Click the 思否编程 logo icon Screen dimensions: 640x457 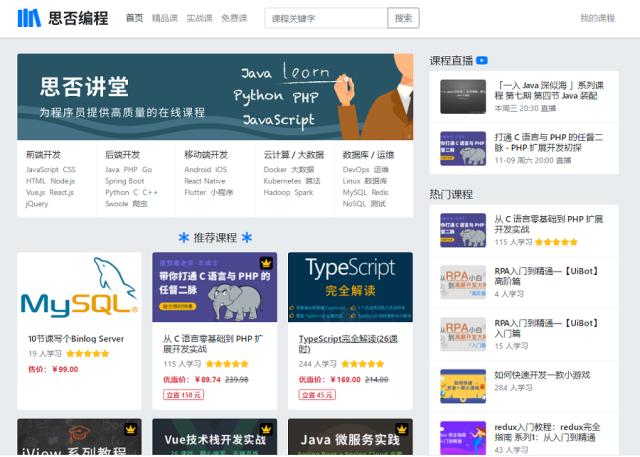pos(28,18)
